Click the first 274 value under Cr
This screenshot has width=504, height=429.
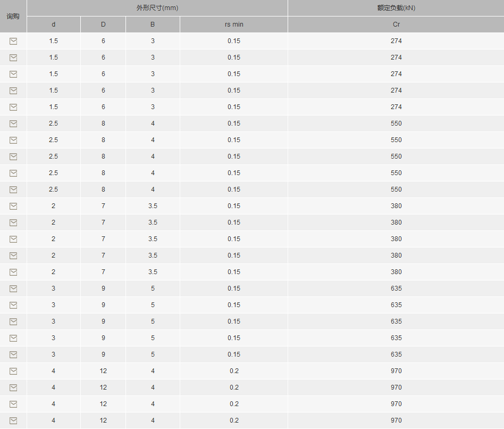tap(396, 41)
